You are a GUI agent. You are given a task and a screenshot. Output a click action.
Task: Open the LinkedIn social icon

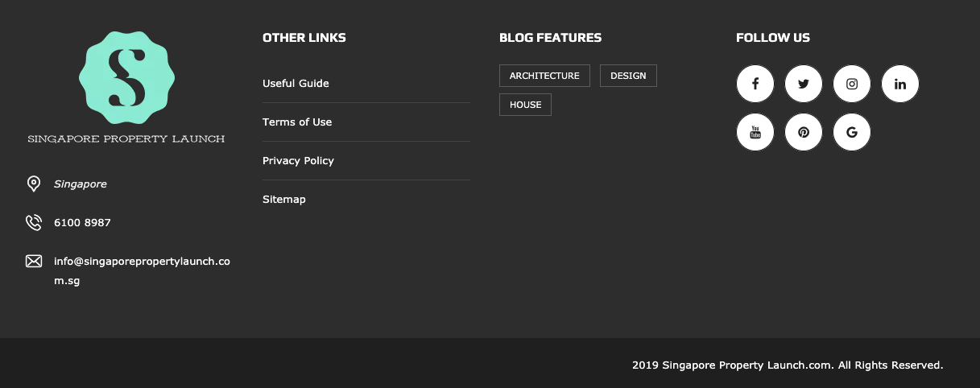pos(900,84)
